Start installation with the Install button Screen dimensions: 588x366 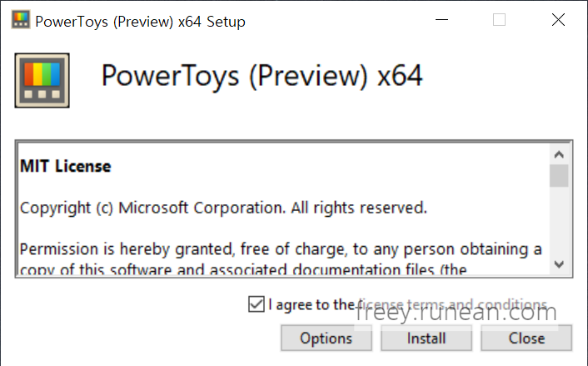(426, 338)
